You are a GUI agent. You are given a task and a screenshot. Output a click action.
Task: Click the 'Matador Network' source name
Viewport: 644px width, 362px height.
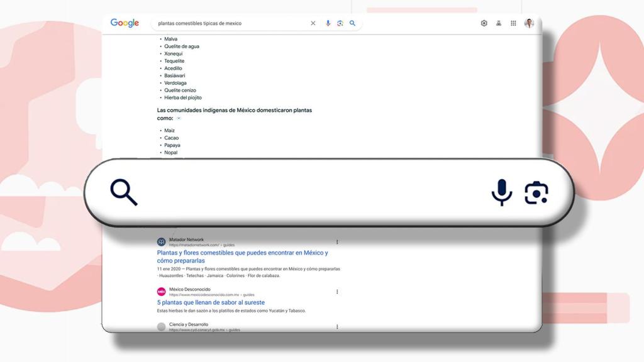click(186, 239)
